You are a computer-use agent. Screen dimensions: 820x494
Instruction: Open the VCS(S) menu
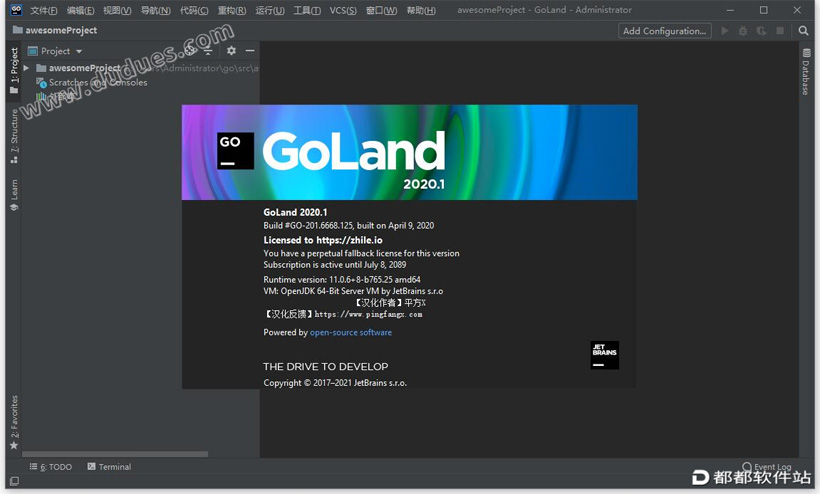343,10
